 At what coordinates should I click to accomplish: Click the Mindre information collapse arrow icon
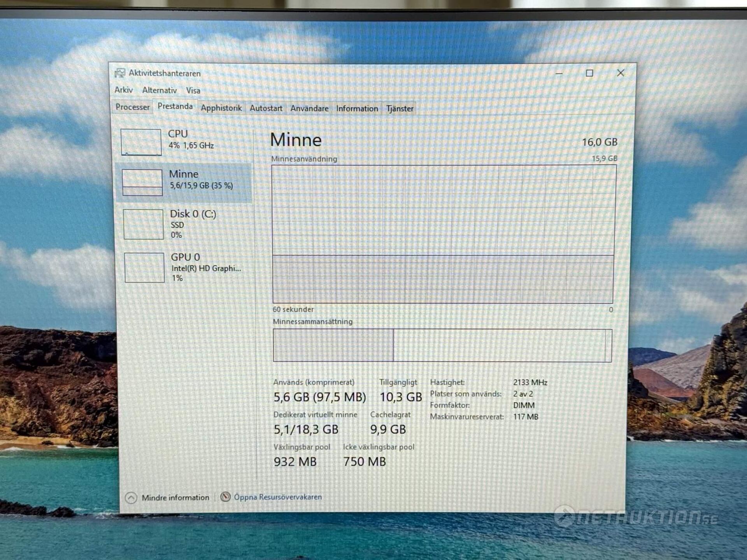point(131,498)
